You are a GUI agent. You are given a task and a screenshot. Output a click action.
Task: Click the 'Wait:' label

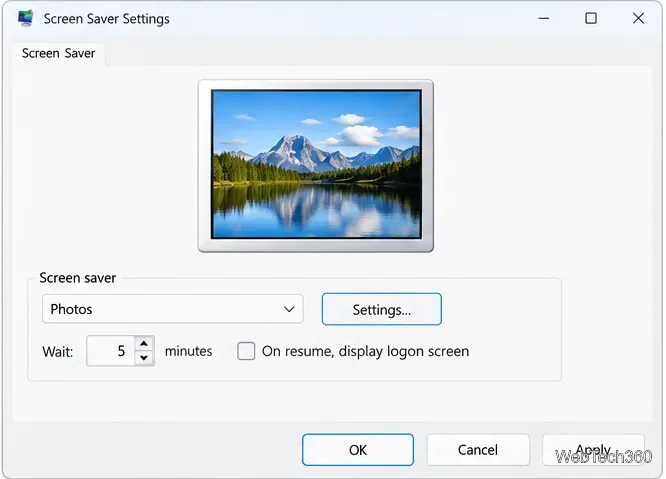click(x=58, y=352)
